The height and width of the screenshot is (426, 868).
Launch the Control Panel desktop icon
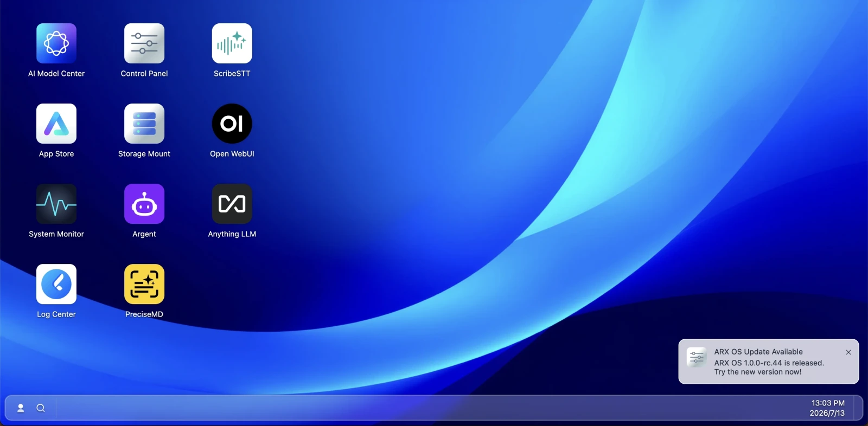pyautogui.click(x=144, y=43)
